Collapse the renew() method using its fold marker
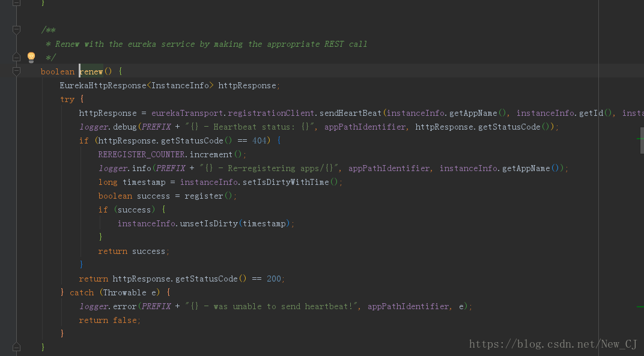This screenshot has width=644, height=356. coord(16,71)
